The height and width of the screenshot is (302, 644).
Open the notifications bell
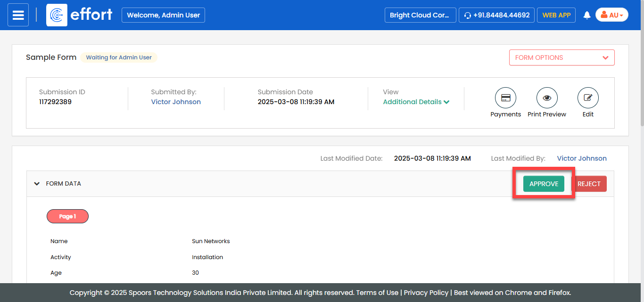pyautogui.click(x=587, y=15)
